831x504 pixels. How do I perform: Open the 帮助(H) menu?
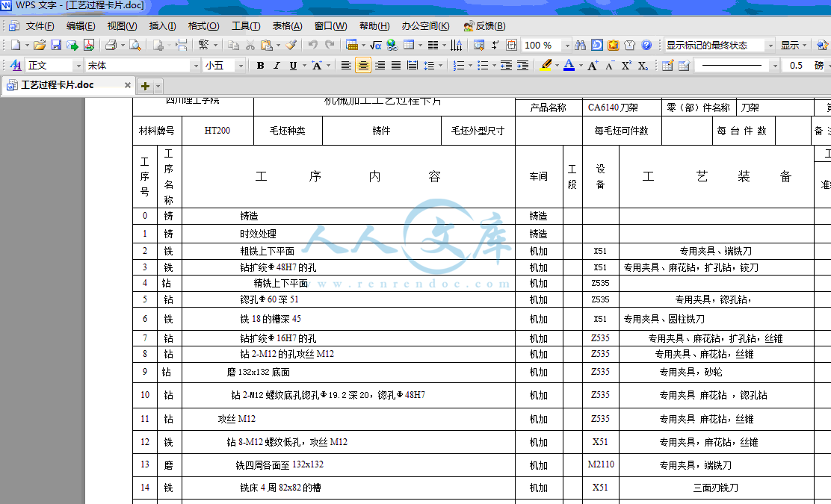(x=374, y=26)
